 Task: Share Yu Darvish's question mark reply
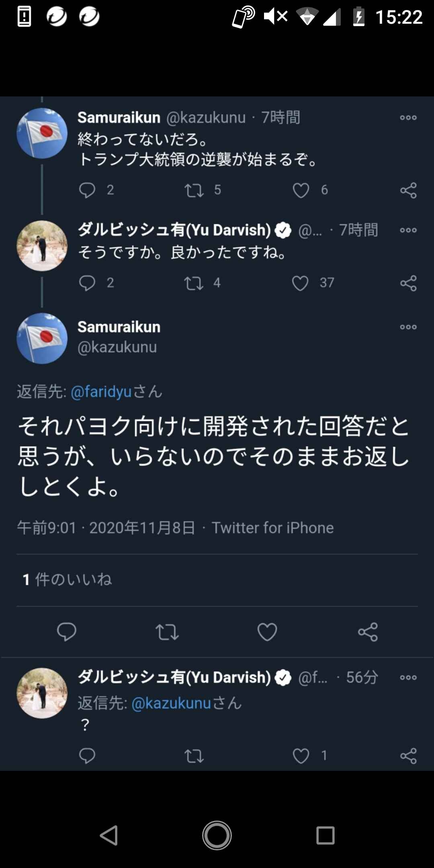(x=408, y=756)
